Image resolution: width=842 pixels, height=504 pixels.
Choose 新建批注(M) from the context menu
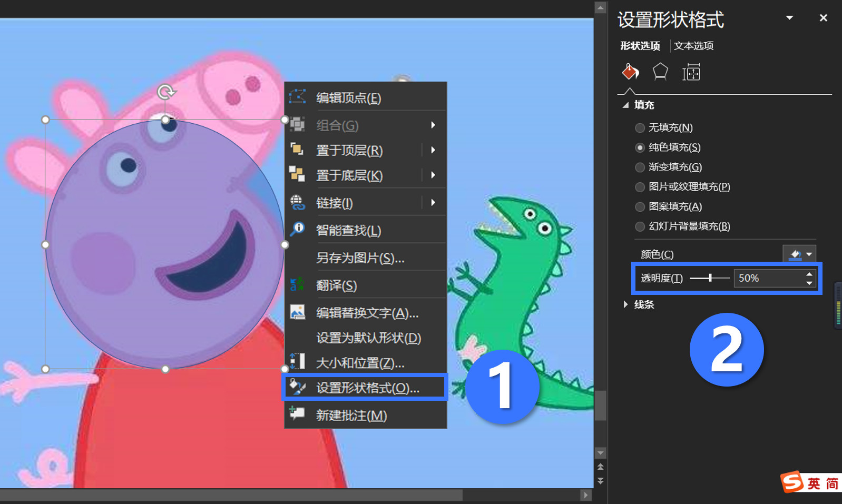pyautogui.click(x=366, y=415)
